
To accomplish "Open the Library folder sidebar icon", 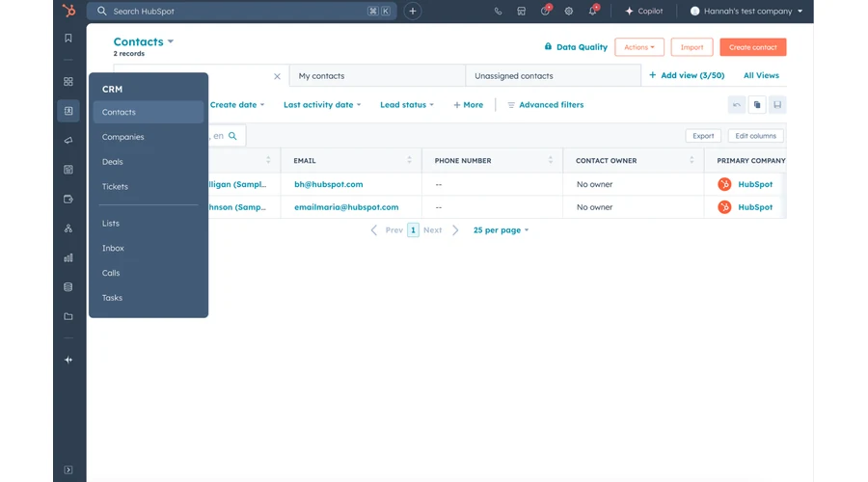I will (x=68, y=316).
